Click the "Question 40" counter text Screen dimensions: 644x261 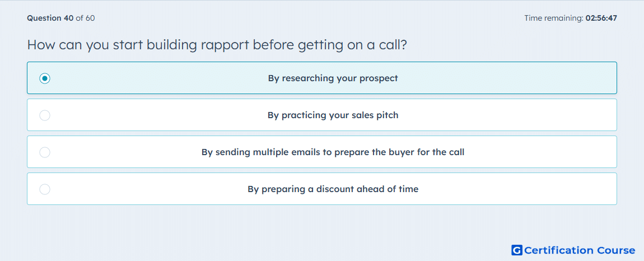(x=50, y=18)
